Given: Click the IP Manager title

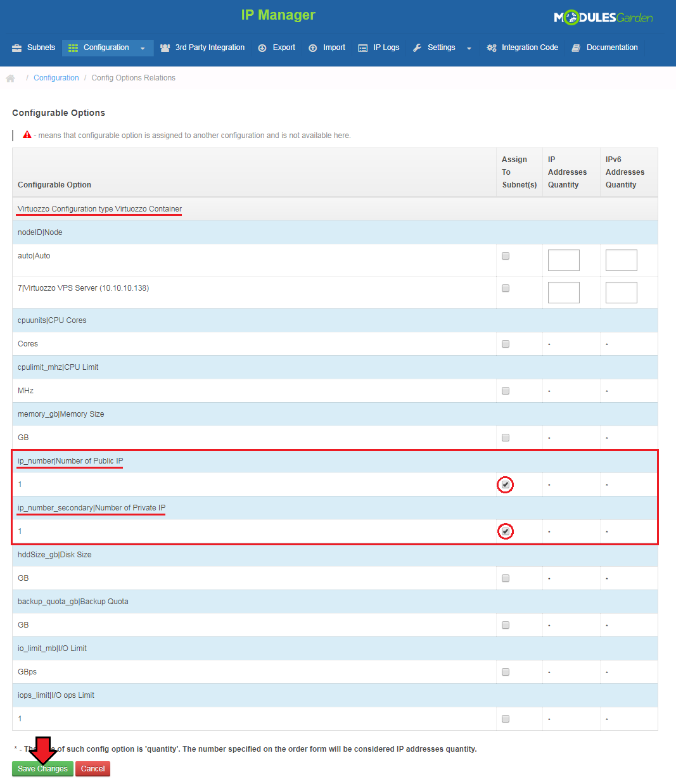Looking at the screenshot, I should [x=278, y=15].
